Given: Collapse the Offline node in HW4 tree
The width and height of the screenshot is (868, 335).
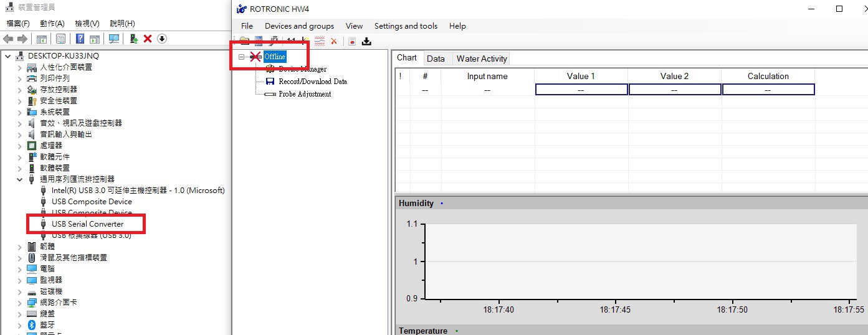Looking at the screenshot, I should (x=242, y=57).
